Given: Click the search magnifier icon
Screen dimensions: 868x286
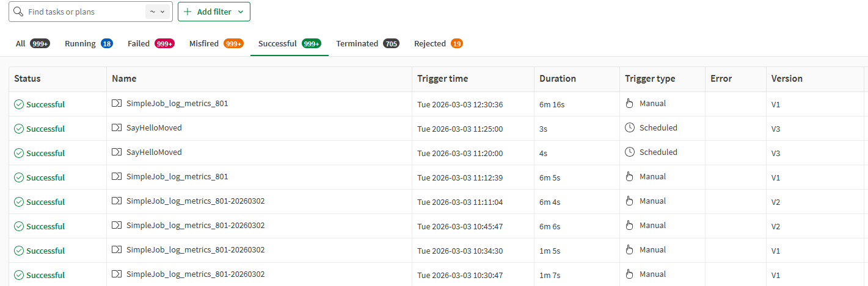Looking at the screenshot, I should [18, 12].
